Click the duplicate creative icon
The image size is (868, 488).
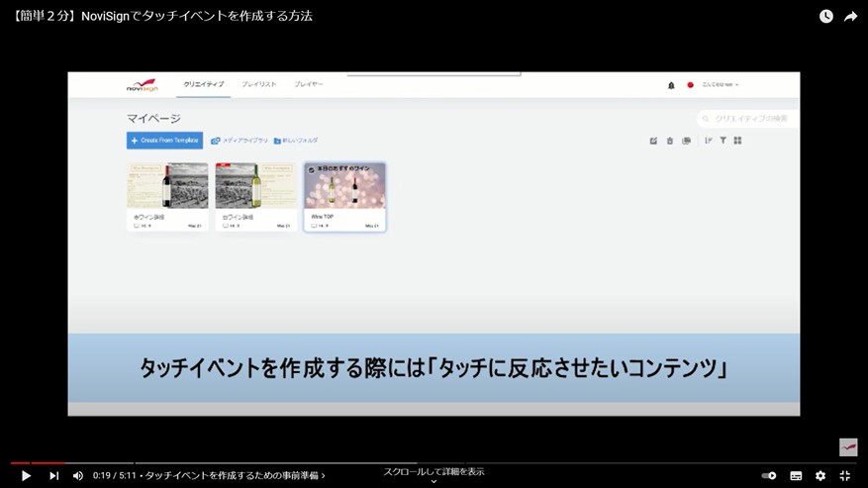click(687, 141)
